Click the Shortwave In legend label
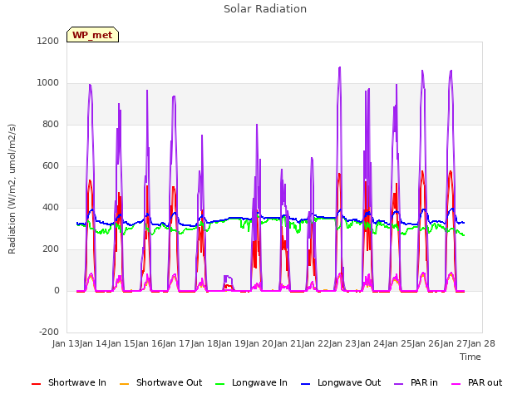This screenshot has height=399, width=532. pos(77,382)
